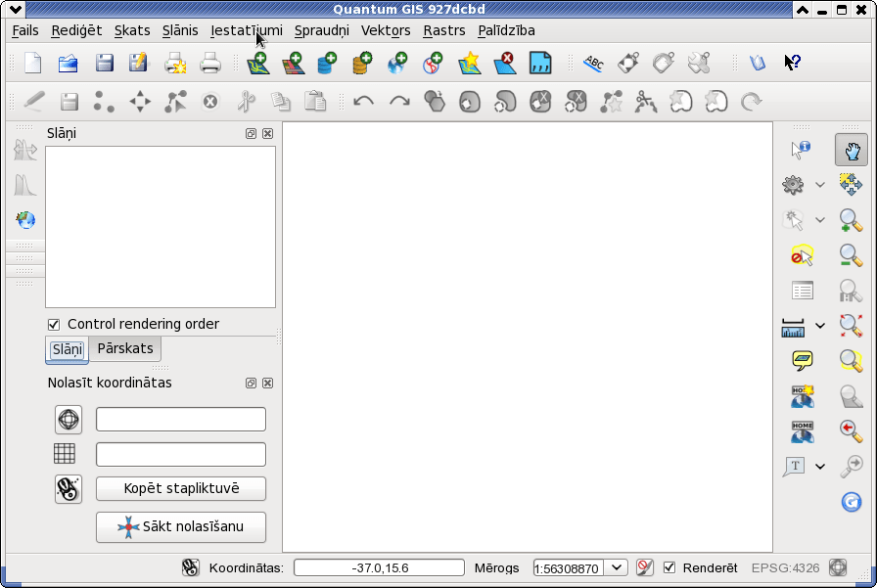Toggle mouse tracking icon in coordinate panel
Image resolution: width=877 pixels, height=588 pixels.
[69, 489]
